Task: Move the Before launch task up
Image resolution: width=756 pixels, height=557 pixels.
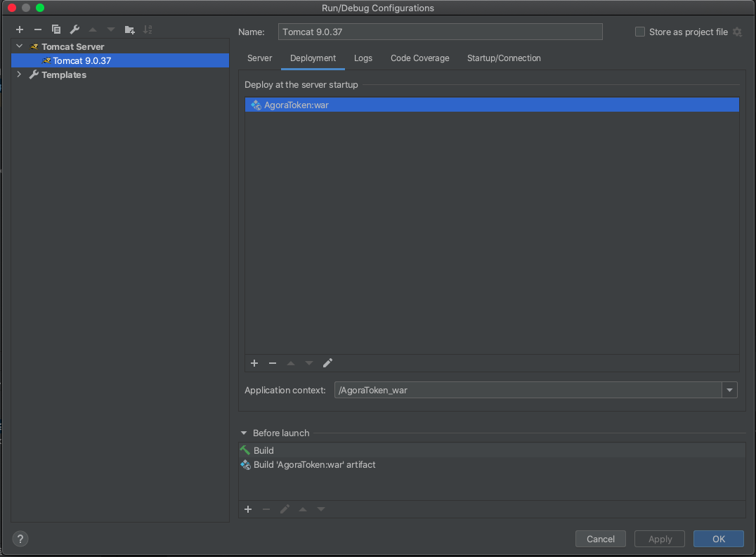Action: click(303, 509)
